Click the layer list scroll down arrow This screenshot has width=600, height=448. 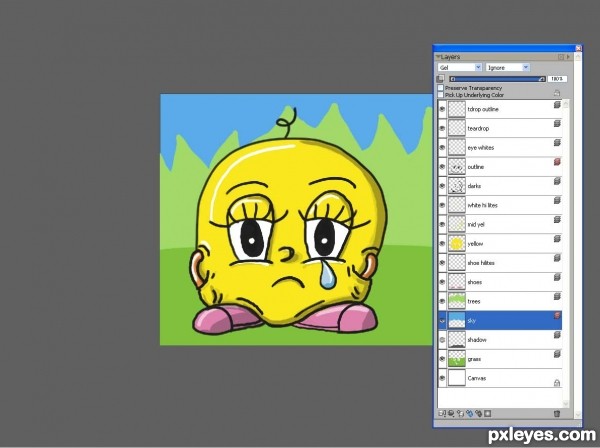click(x=566, y=404)
